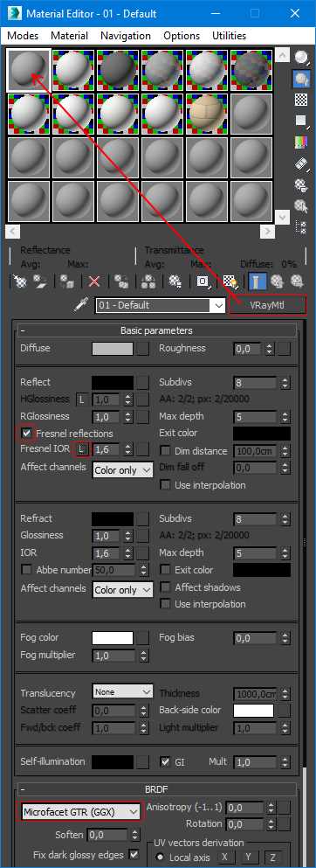Select the beige tiled sphere sample slot
This screenshot has height=868, width=316.
coord(208,114)
